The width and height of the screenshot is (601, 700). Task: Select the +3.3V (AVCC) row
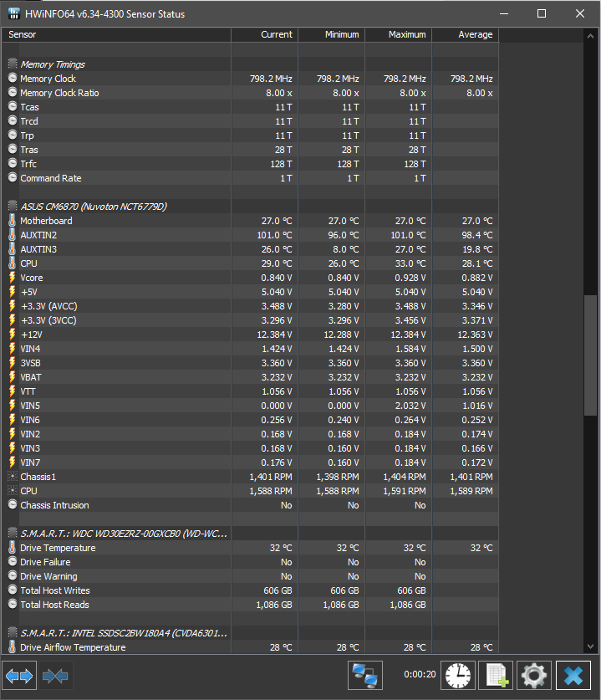250,306
